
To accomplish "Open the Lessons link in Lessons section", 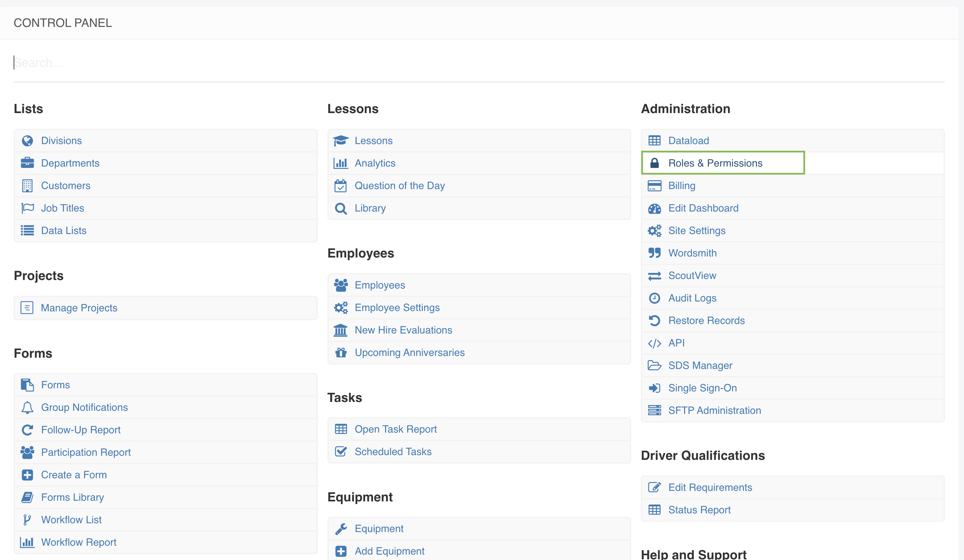I will pyautogui.click(x=373, y=141).
